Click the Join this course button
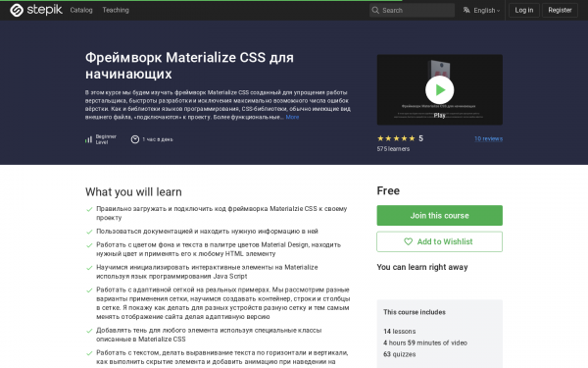 439,216
